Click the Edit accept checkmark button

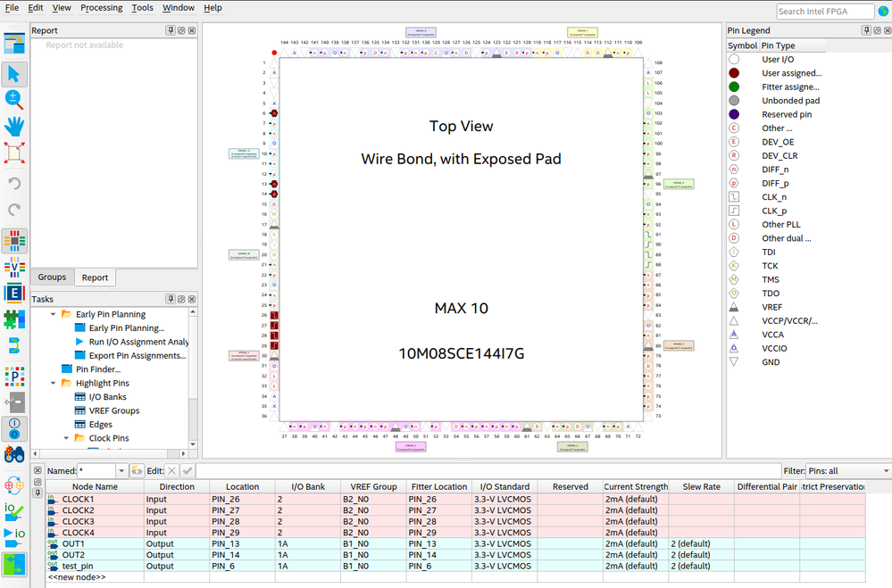point(188,471)
